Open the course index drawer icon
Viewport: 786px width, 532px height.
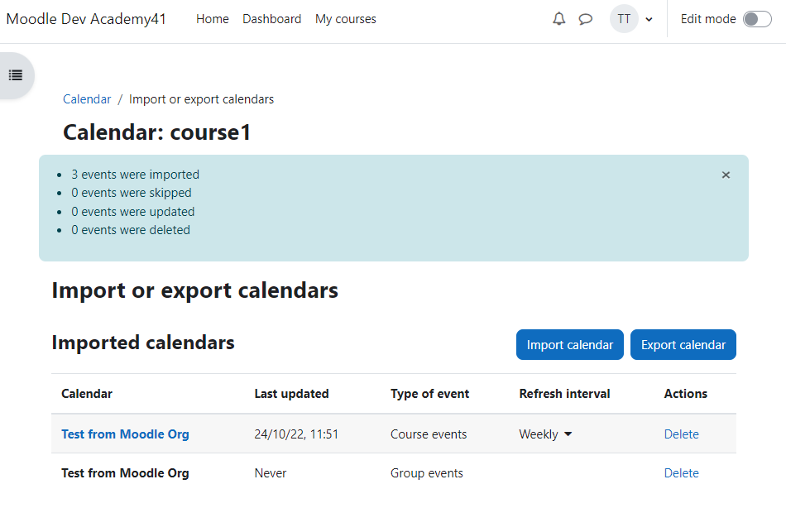16,75
